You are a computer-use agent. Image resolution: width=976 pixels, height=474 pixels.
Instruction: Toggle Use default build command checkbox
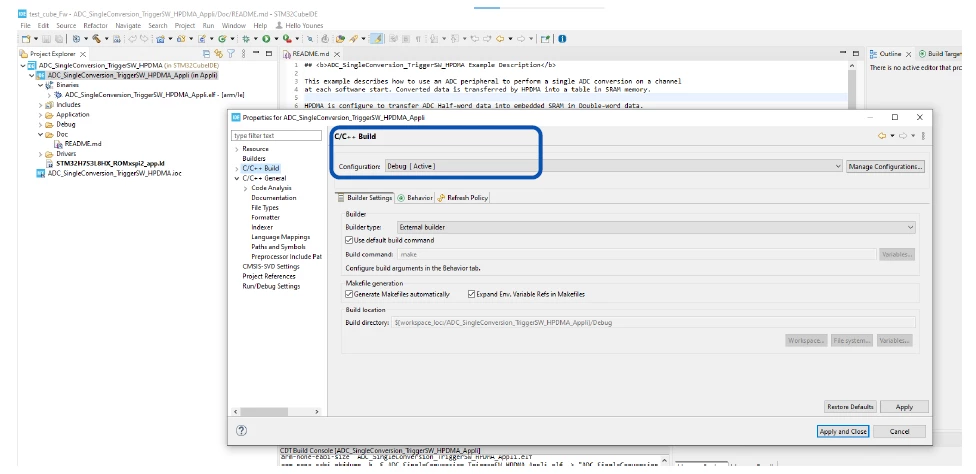[x=349, y=240]
